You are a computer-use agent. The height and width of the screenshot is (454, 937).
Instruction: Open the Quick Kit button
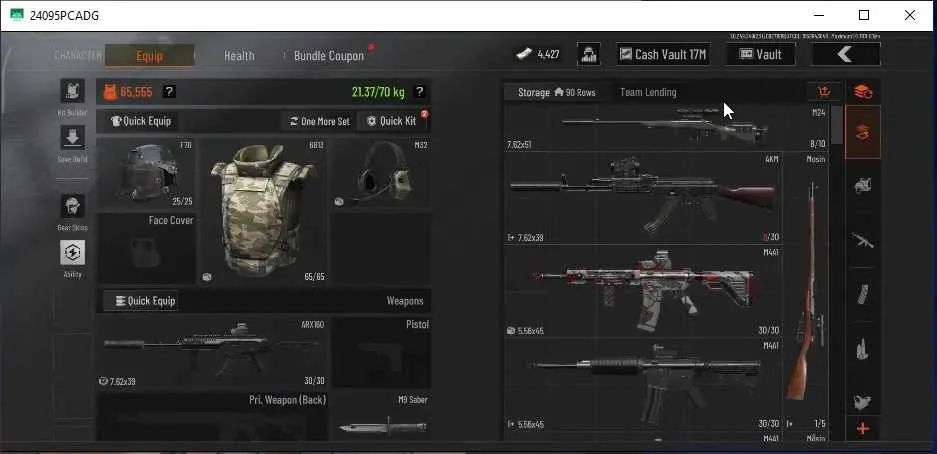393,121
